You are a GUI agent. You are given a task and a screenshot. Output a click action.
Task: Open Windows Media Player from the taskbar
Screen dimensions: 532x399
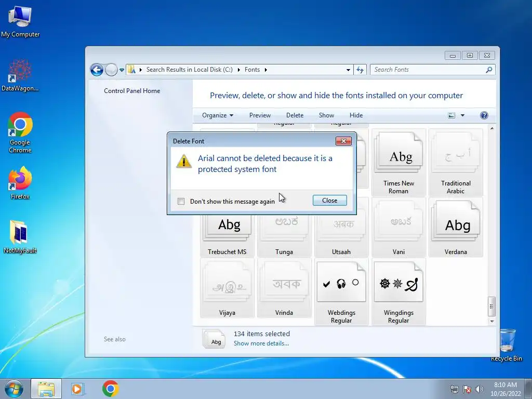click(77, 389)
